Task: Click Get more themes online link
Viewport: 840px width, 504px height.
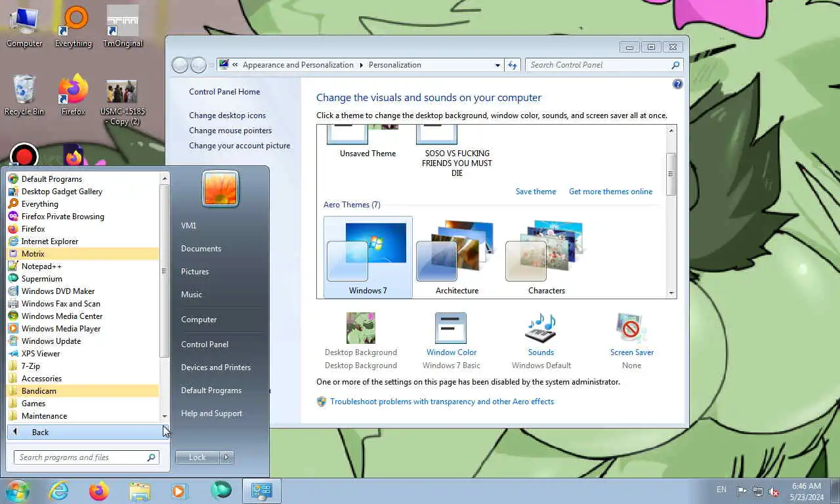Action: coord(610,192)
